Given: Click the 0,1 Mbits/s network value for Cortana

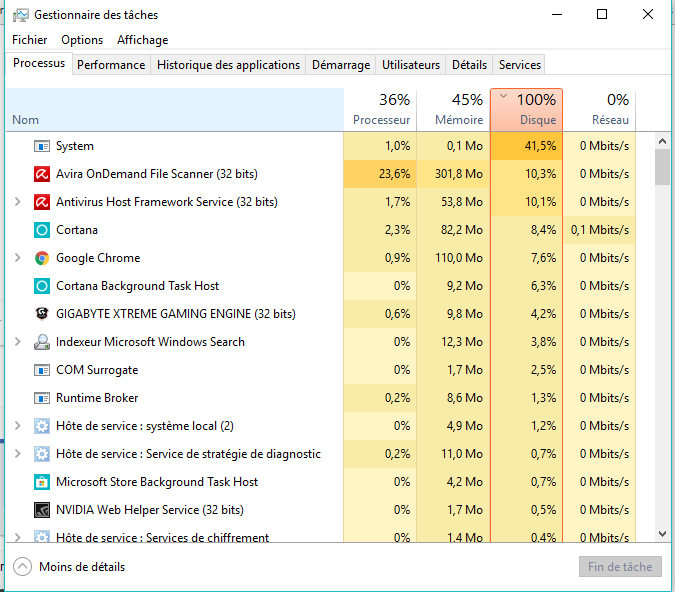Looking at the screenshot, I should click(x=600, y=230).
